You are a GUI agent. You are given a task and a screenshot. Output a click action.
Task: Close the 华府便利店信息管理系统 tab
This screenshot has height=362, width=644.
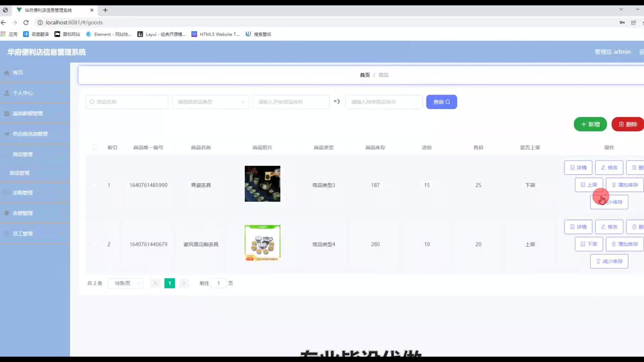(x=92, y=10)
